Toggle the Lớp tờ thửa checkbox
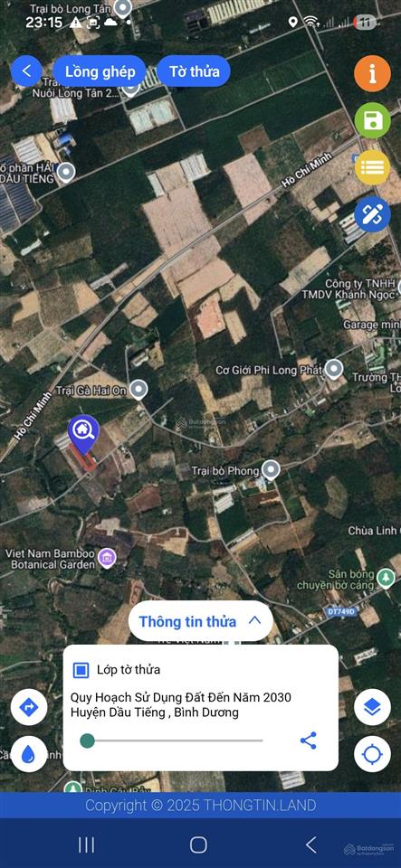The height and width of the screenshot is (868, 401). point(81,670)
